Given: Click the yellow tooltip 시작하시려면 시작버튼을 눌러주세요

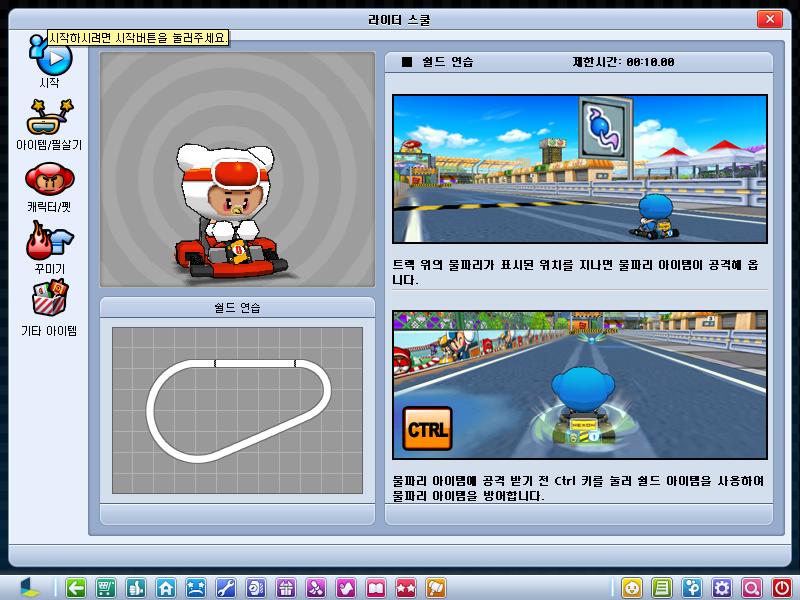Looking at the screenshot, I should click(x=138, y=38).
